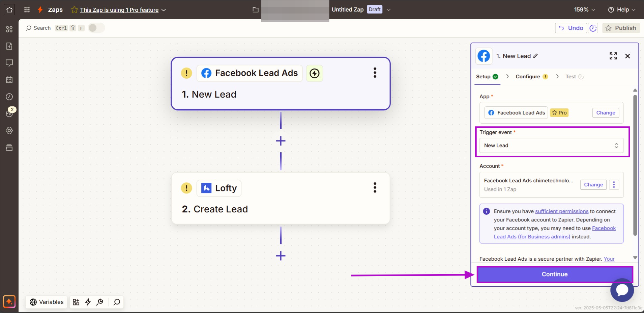Image resolution: width=644 pixels, height=313 pixels.
Task: Open the apps grid menu icon
Action: pyautogui.click(x=27, y=10)
